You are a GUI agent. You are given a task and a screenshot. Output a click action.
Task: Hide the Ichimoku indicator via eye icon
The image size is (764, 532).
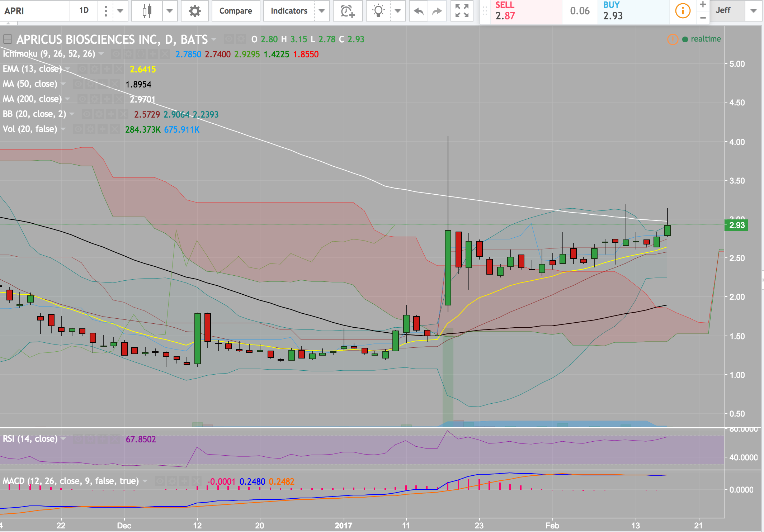coord(116,54)
